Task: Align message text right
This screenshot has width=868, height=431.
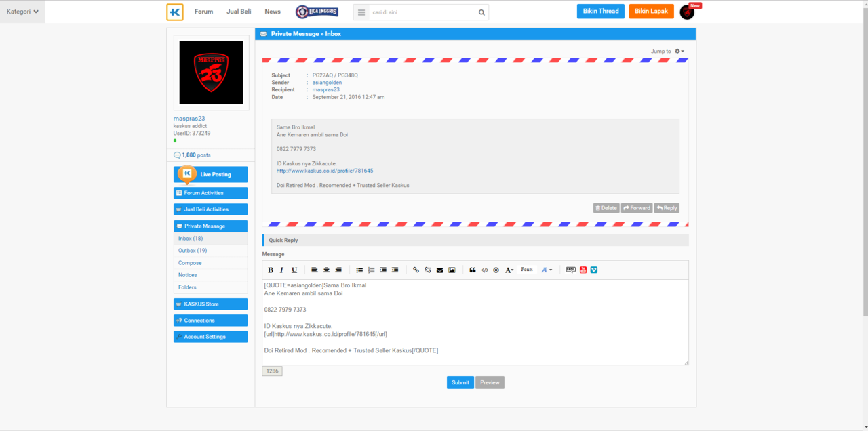Action: click(x=338, y=270)
